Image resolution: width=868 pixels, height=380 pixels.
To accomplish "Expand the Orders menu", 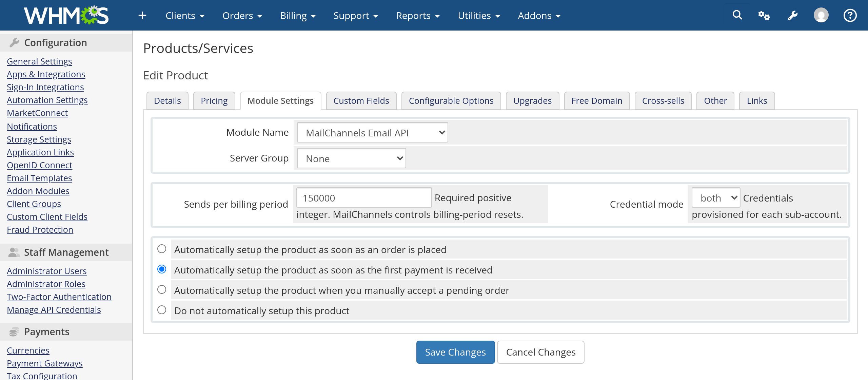I will pyautogui.click(x=242, y=16).
